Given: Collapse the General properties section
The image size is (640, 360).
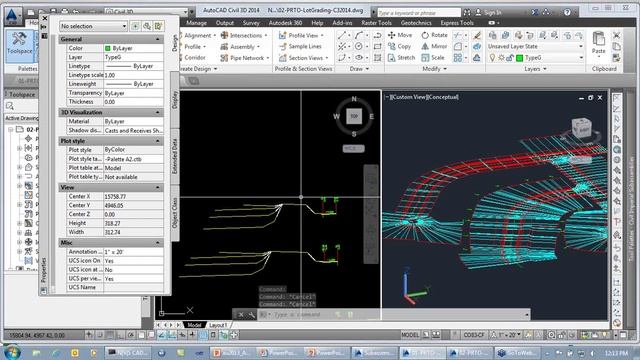Looking at the screenshot, I should click(158, 40).
